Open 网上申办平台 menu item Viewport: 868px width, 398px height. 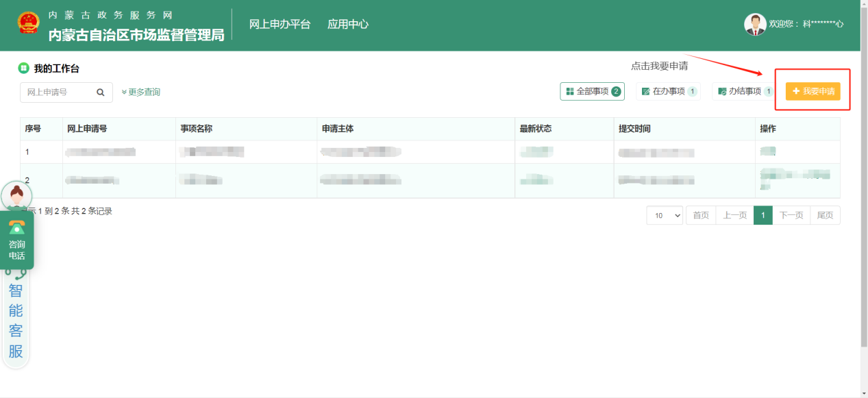point(280,25)
